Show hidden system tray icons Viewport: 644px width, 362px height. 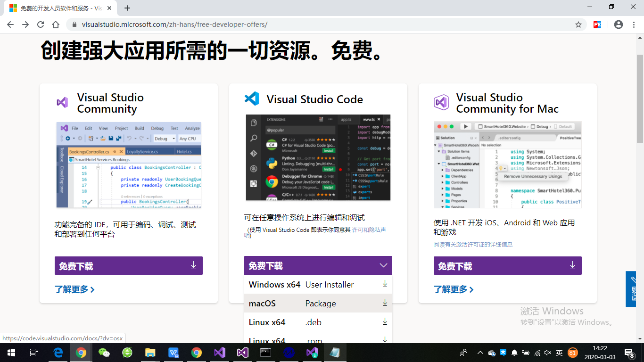(x=480, y=353)
